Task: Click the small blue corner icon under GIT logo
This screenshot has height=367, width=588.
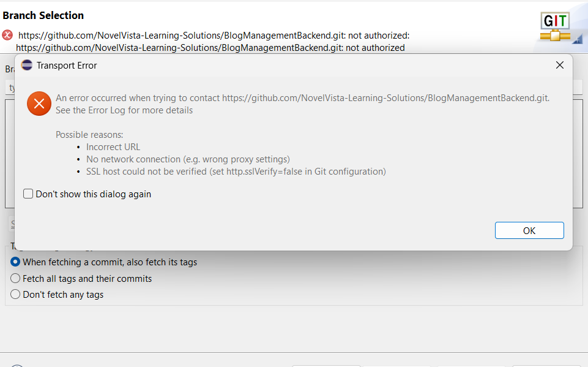Action: click(577, 39)
